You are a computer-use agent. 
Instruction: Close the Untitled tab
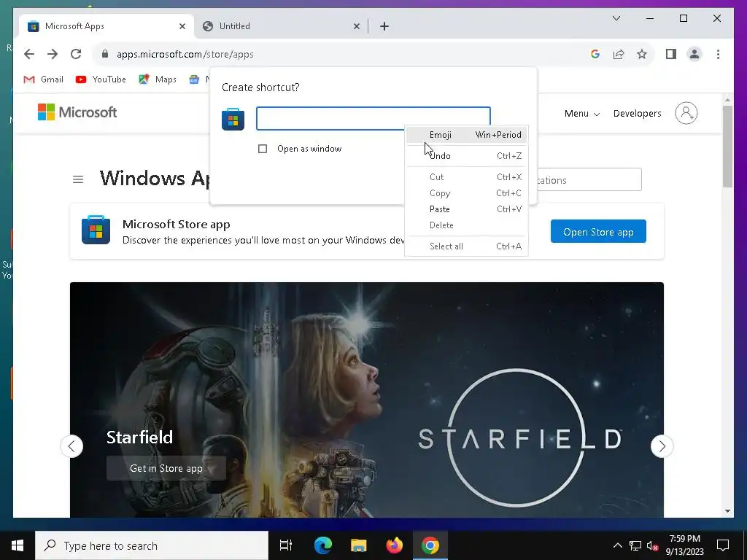(356, 26)
